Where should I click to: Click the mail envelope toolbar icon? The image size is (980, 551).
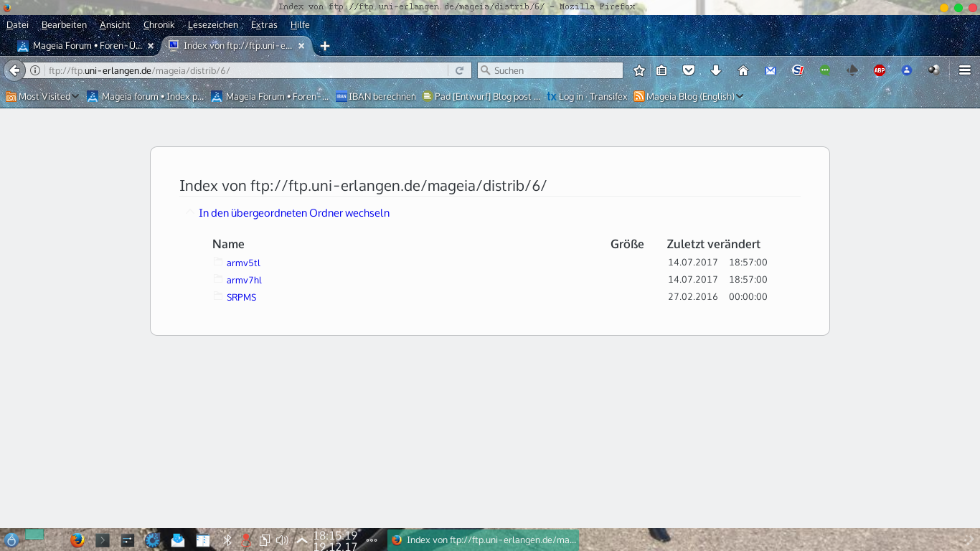pyautogui.click(x=770, y=70)
